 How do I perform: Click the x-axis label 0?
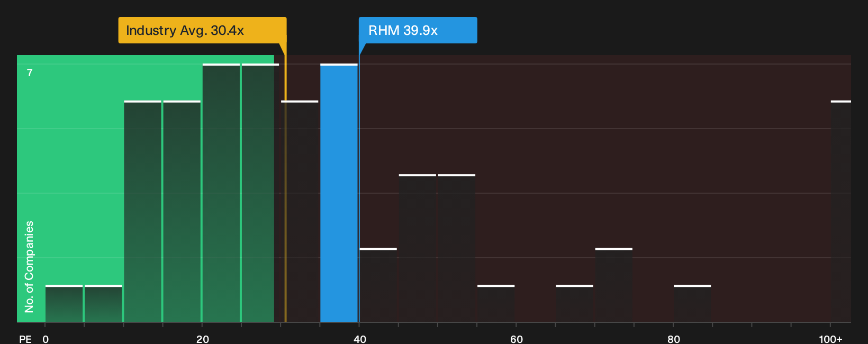[x=46, y=339]
